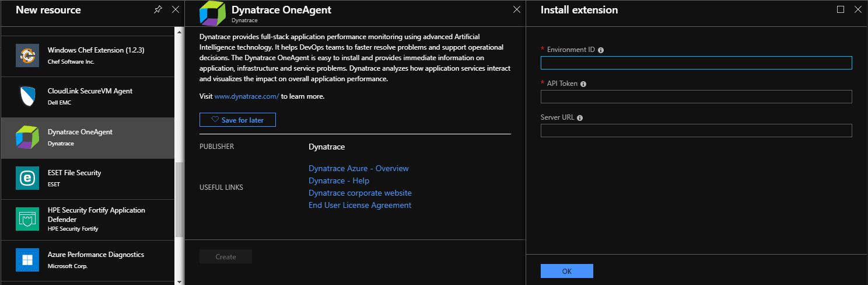Click the CloudLink SecureVM Agent shield icon

pyautogui.click(x=27, y=96)
